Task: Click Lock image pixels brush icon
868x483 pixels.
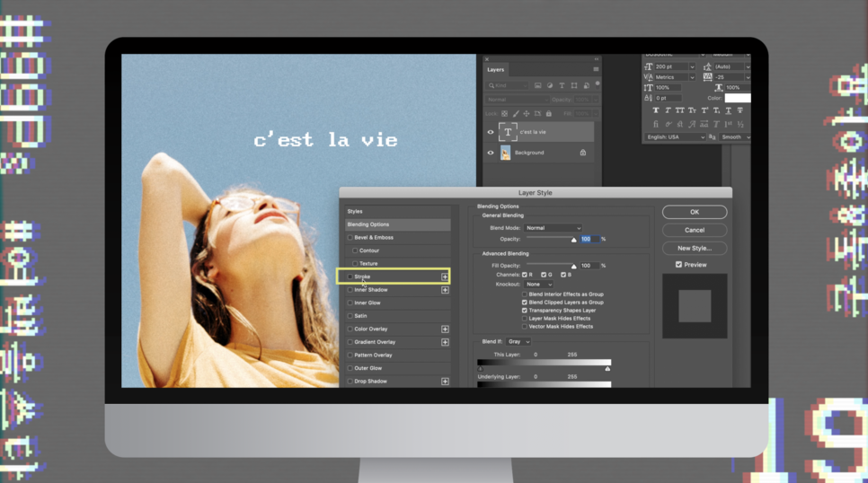Action: click(516, 113)
